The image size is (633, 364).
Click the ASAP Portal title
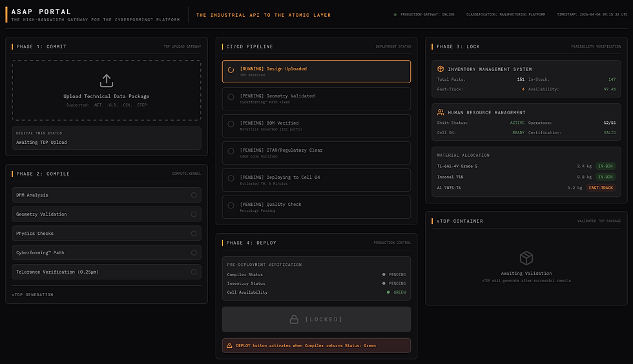point(41,12)
